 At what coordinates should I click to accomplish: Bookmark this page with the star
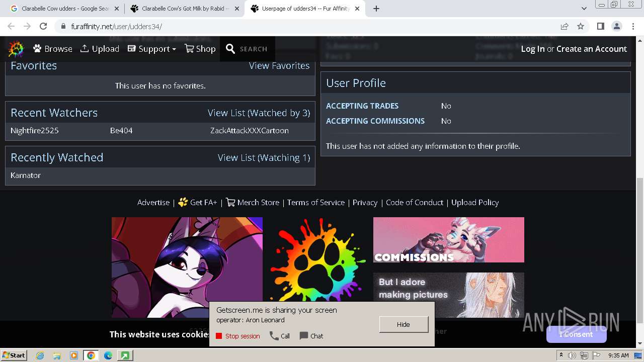point(581,26)
